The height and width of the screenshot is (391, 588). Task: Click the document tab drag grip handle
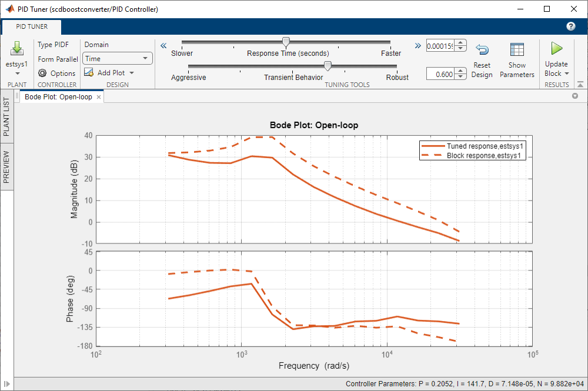click(17, 96)
